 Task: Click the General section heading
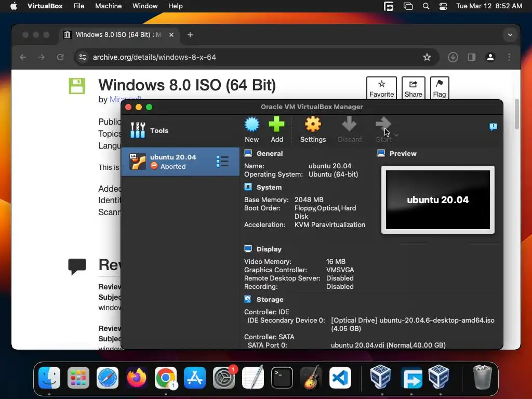[270, 153]
